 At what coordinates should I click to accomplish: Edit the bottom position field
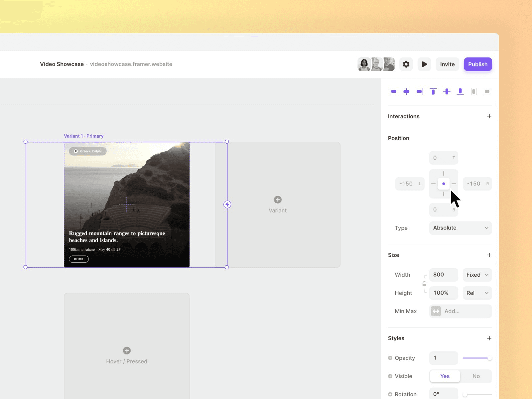pos(444,210)
